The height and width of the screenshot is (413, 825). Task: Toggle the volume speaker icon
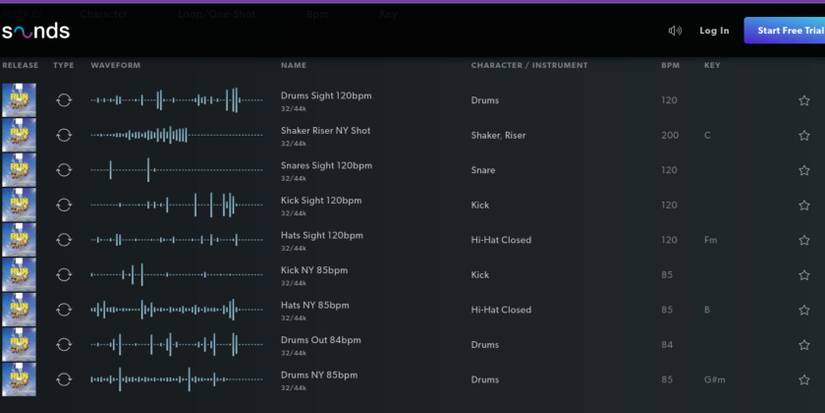(x=675, y=31)
